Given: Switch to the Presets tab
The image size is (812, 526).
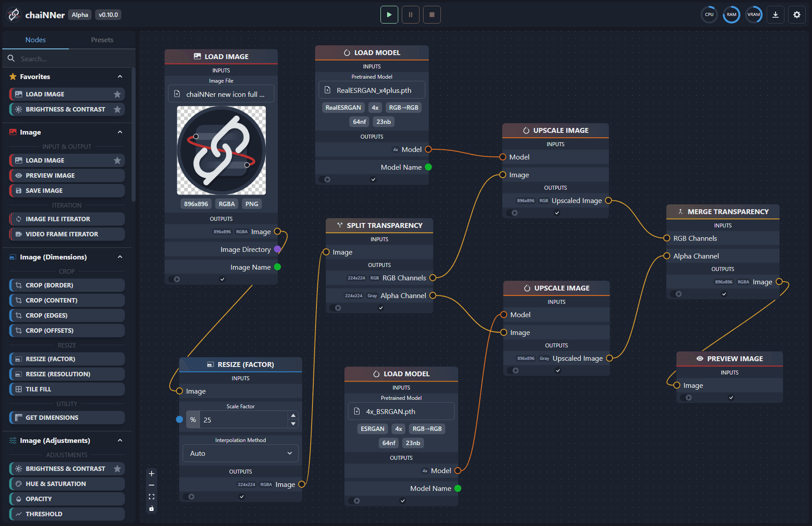Looking at the screenshot, I should pyautogui.click(x=102, y=40).
